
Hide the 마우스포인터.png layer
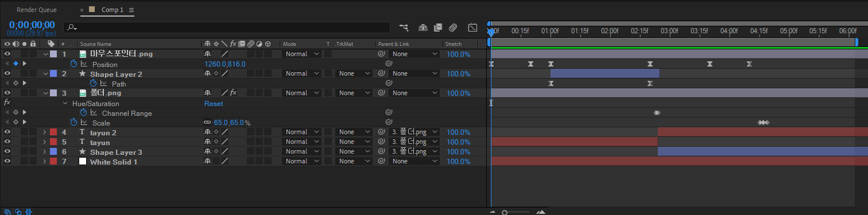7,54
